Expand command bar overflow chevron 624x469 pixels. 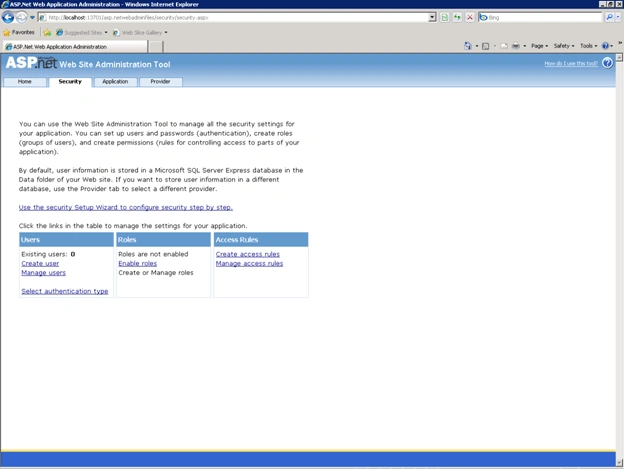[620, 43]
